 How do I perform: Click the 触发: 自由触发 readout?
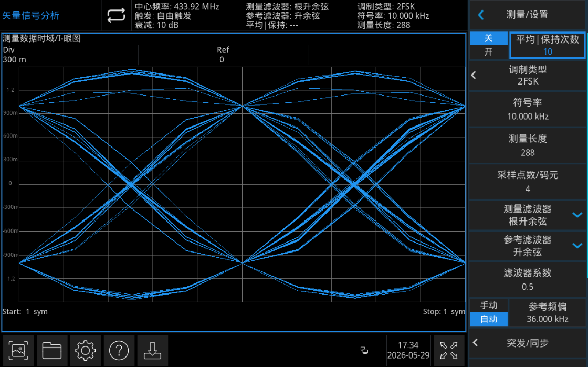point(163,16)
